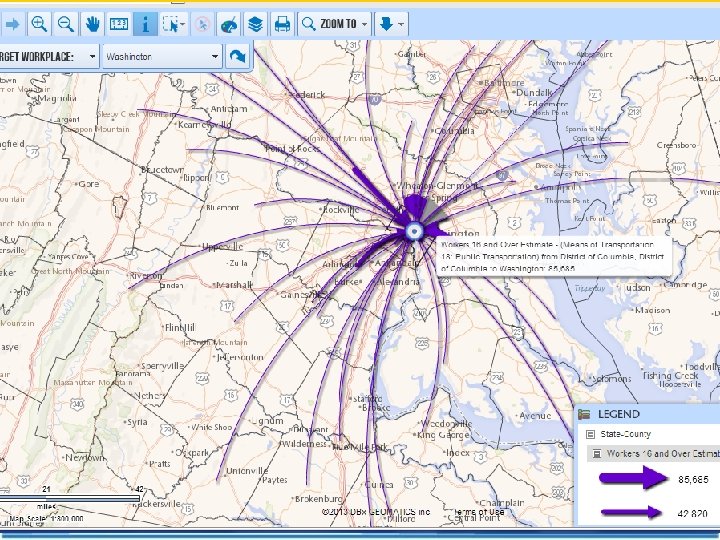Select the Zoom In magnifier tool
The width and height of the screenshot is (720, 540).
coord(39,24)
